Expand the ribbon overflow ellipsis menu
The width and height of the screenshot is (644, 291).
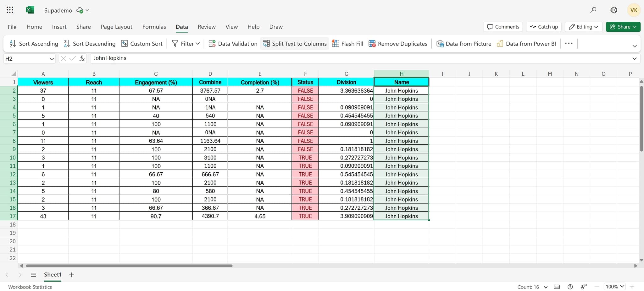[x=569, y=44]
